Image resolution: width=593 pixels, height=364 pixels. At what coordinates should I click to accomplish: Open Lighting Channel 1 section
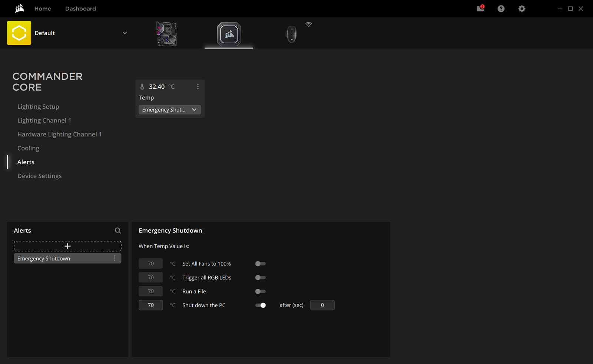tap(44, 120)
